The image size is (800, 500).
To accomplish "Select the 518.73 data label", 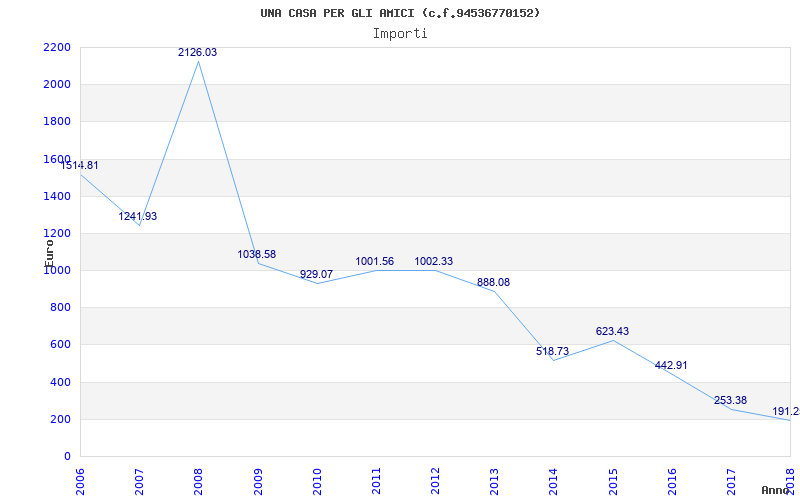I will coord(553,352).
